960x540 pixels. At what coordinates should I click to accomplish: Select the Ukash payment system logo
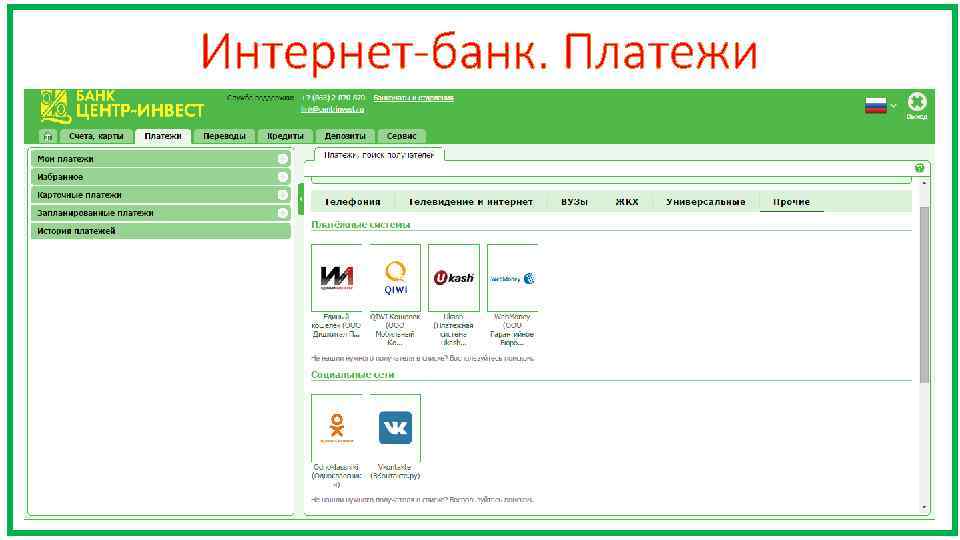coord(454,278)
